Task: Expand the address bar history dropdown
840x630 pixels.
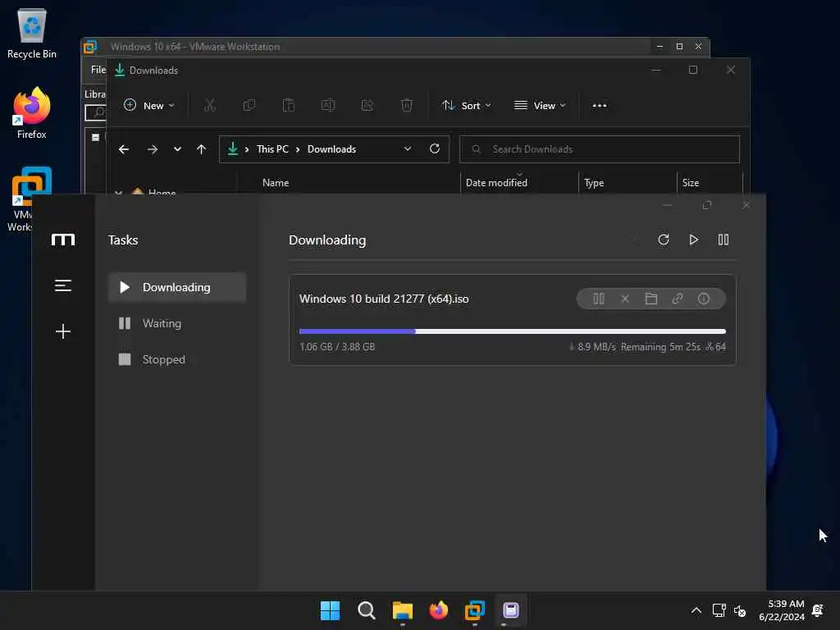Action: [x=407, y=148]
